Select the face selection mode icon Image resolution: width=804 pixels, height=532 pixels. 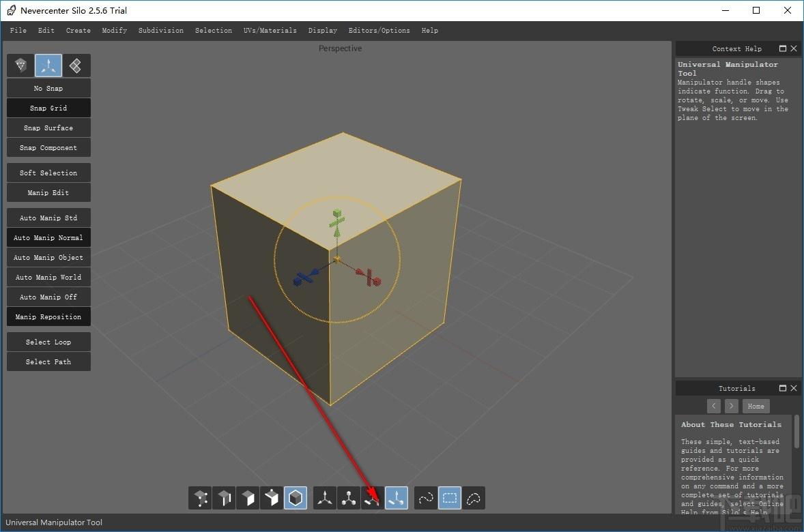tap(248, 498)
